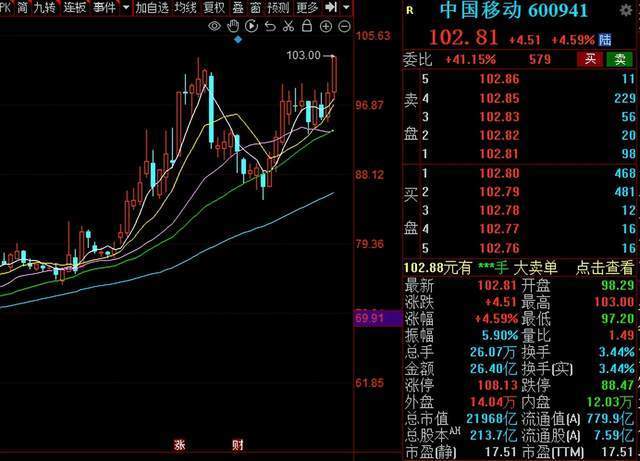This screenshot has height=461, width=640.
Task: Select sell level 3 price 102.83
Action: point(499,117)
